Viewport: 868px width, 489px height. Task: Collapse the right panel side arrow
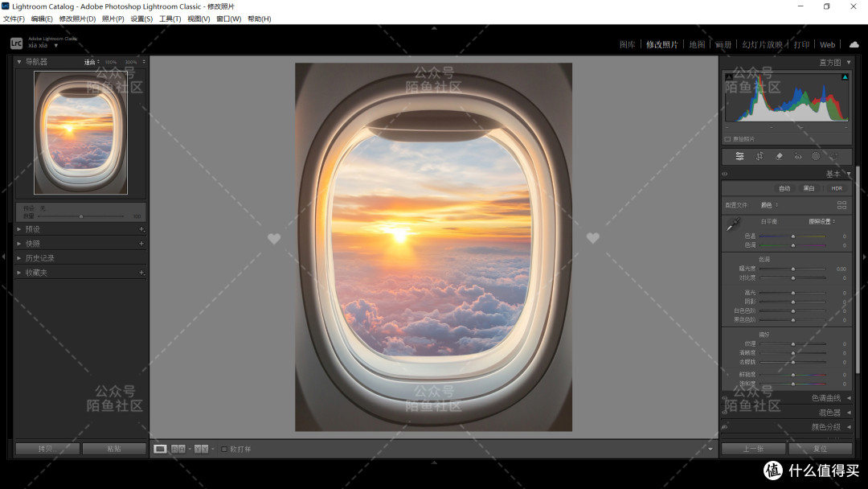pos(864,257)
